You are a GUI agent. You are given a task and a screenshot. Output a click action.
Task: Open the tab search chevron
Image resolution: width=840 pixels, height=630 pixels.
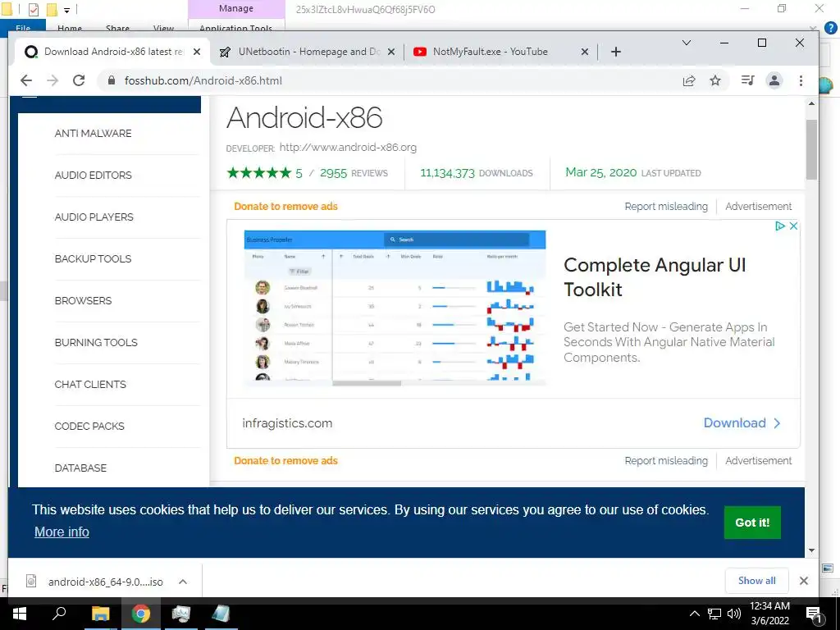[x=687, y=43]
